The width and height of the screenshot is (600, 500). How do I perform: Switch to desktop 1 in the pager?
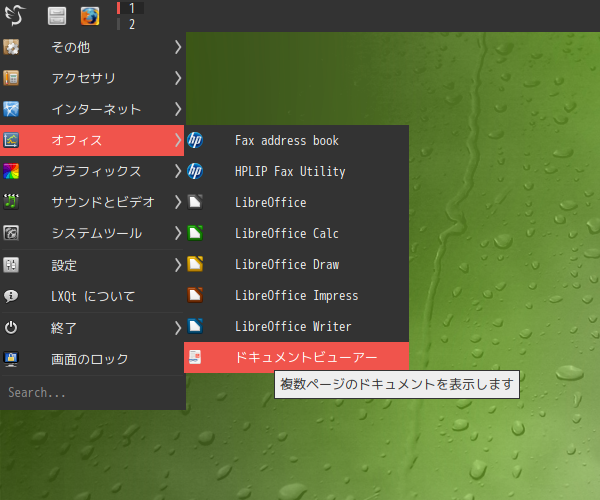tap(130, 8)
